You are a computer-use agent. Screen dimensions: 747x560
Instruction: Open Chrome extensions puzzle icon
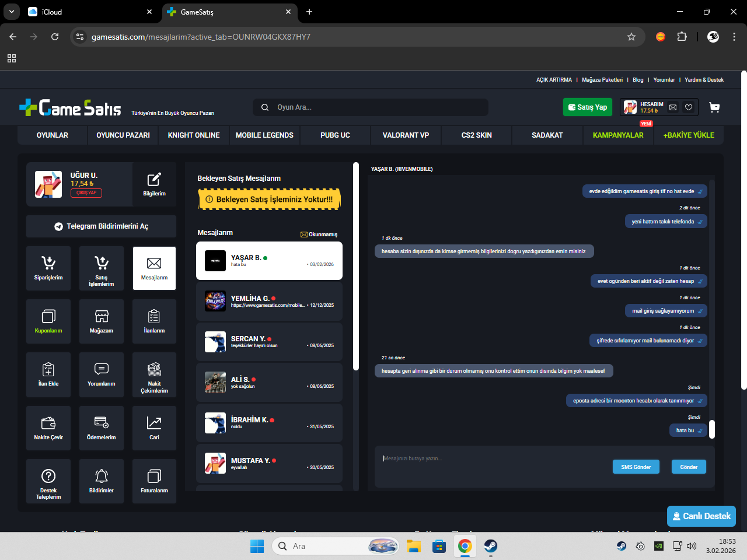pyautogui.click(x=682, y=37)
